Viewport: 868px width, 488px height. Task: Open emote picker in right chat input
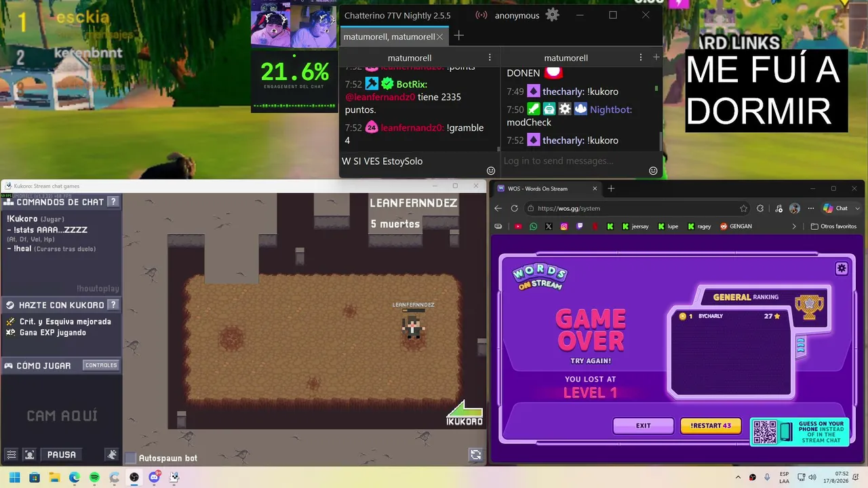click(653, 171)
